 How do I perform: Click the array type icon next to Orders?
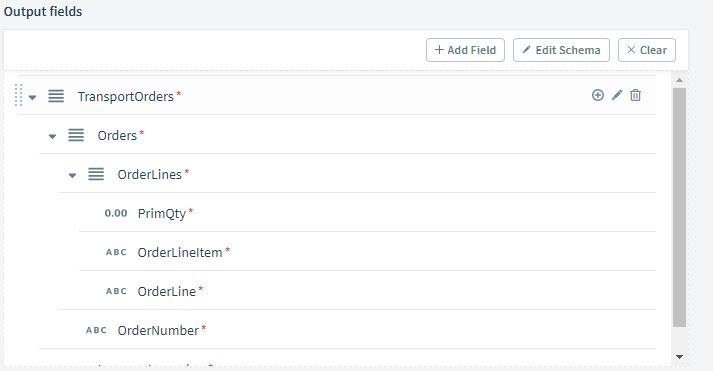76,135
